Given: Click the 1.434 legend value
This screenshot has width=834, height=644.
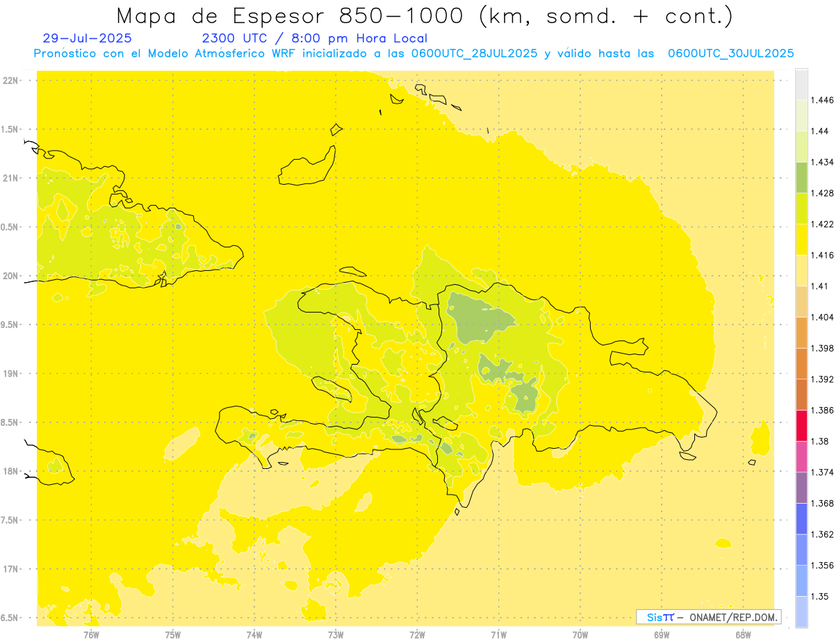Looking at the screenshot, I should pyautogui.click(x=822, y=162).
